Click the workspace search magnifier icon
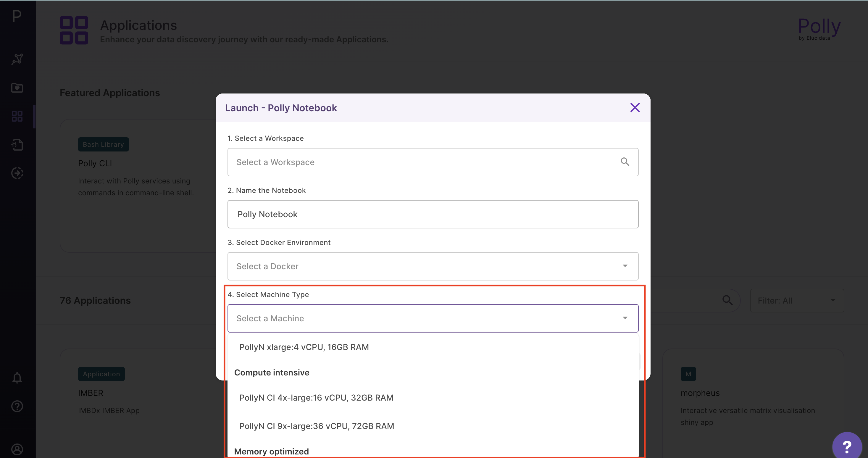Image resolution: width=868 pixels, height=458 pixels. pyautogui.click(x=625, y=162)
